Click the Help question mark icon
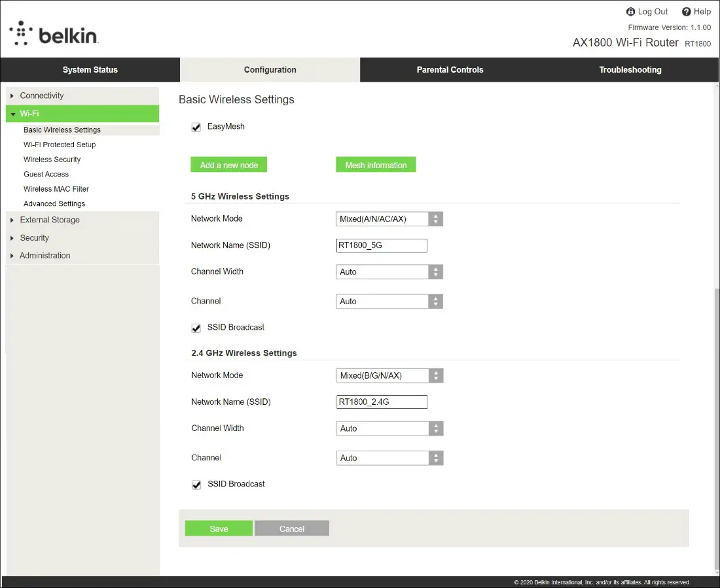Screen dimensions: 720x588 pyautogui.click(x=686, y=12)
